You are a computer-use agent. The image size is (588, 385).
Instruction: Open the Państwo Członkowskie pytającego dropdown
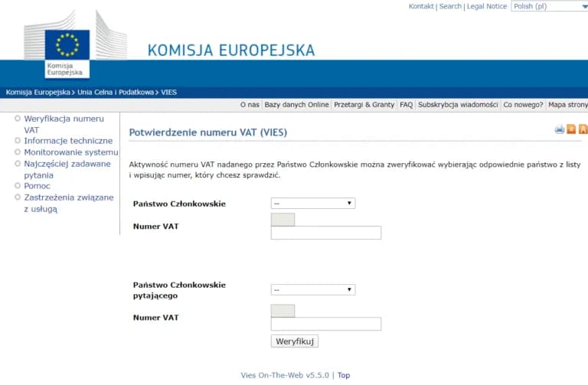[x=313, y=290]
